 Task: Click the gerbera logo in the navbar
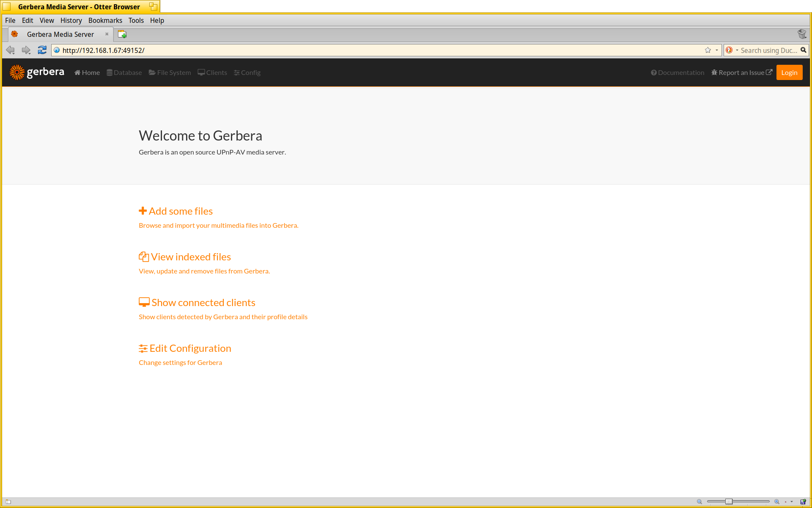click(37, 72)
